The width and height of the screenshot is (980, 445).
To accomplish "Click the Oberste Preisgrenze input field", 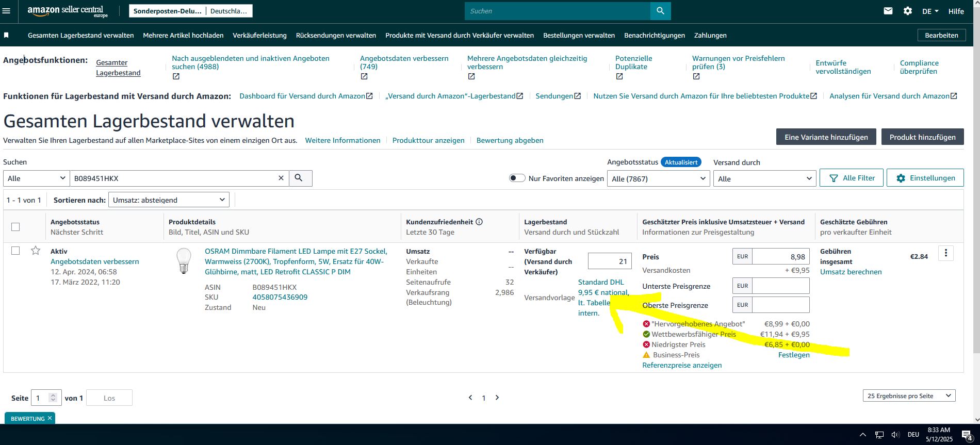I will (x=780, y=305).
